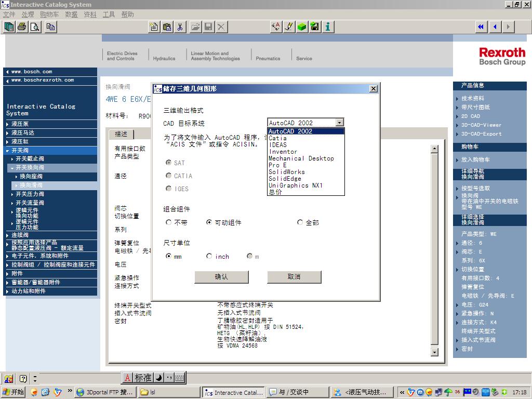
Task: Click the cascading windows toolbar icon
Action: click(9, 27)
